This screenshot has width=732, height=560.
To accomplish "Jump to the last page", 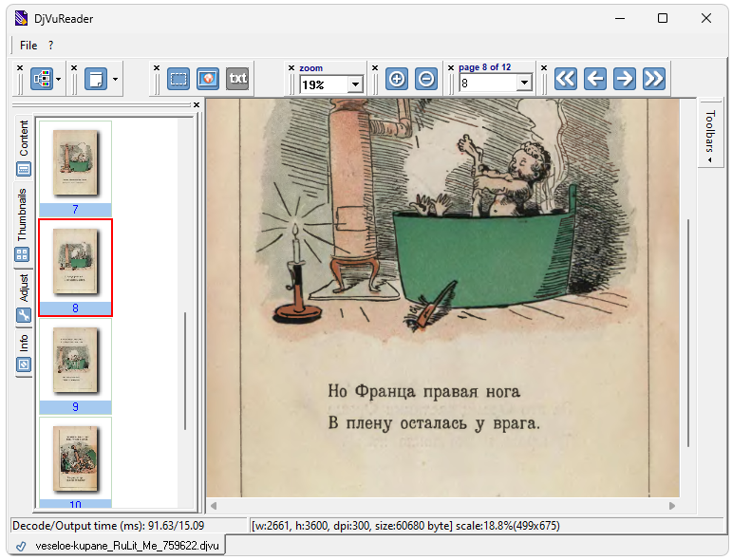I will pos(653,79).
